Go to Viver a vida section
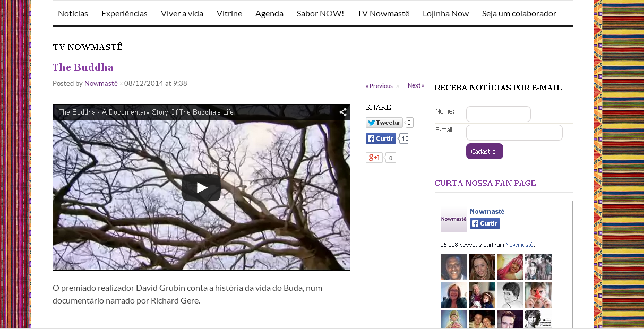 tap(182, 13)
